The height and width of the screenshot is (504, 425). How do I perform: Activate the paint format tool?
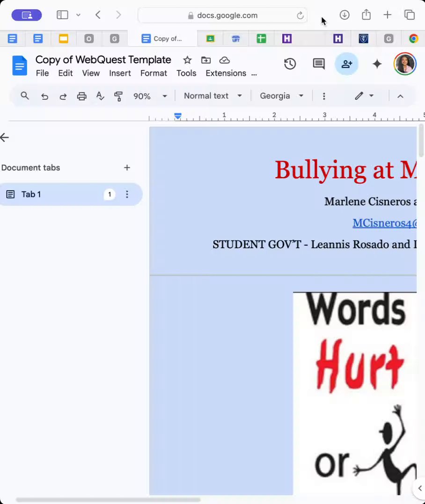pos(118,96)
